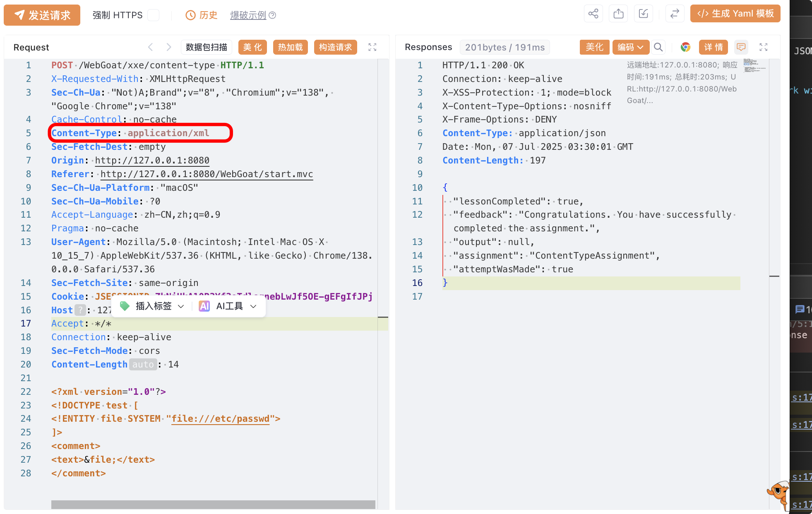Click the Request panel title
This screenshot has height=514, width=812.
pyautogui.click(x=31, y=47)
